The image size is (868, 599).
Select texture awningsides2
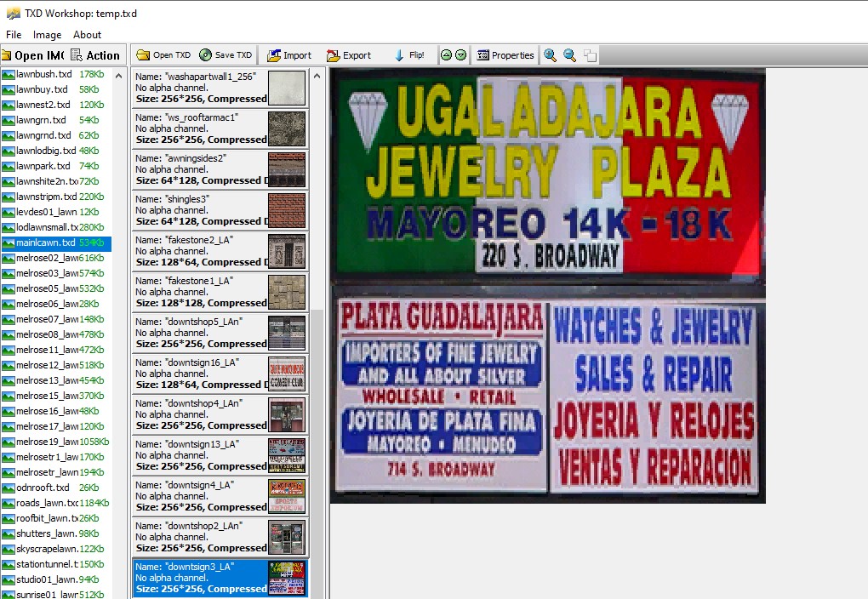click(220, 169)
